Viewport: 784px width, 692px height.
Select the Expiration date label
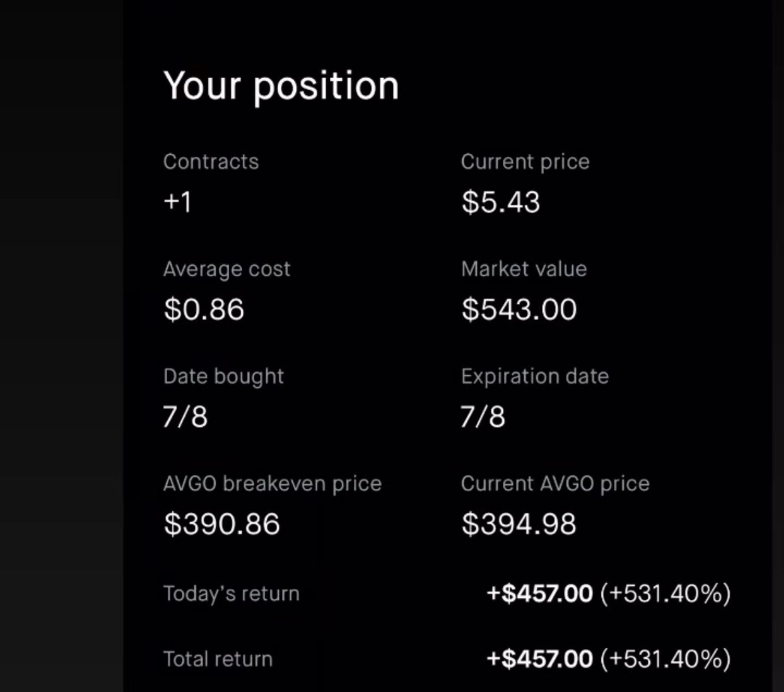click(x=535, y=377)
